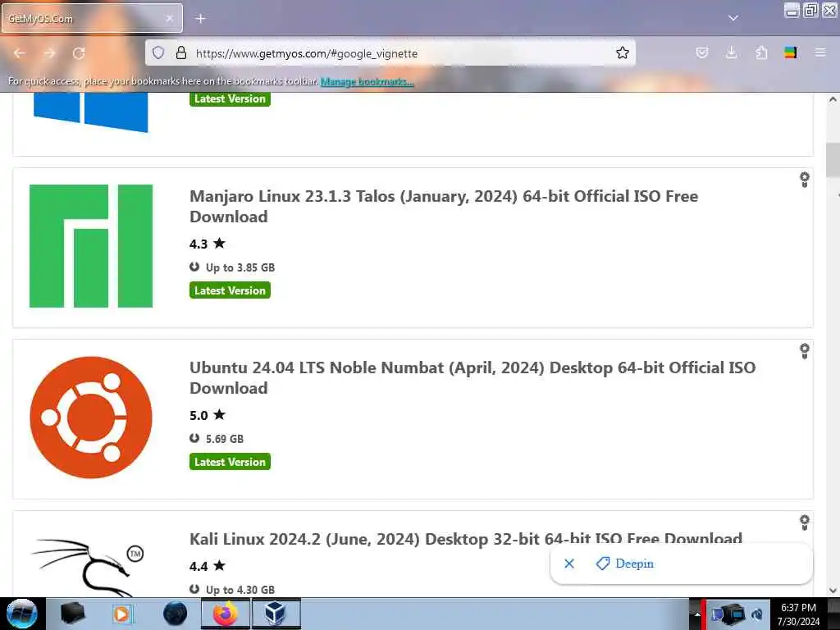This screenshot has width=840, height=630.
Task: Click the vertical scrollbar thumb
Action: (x=833, y=160)
